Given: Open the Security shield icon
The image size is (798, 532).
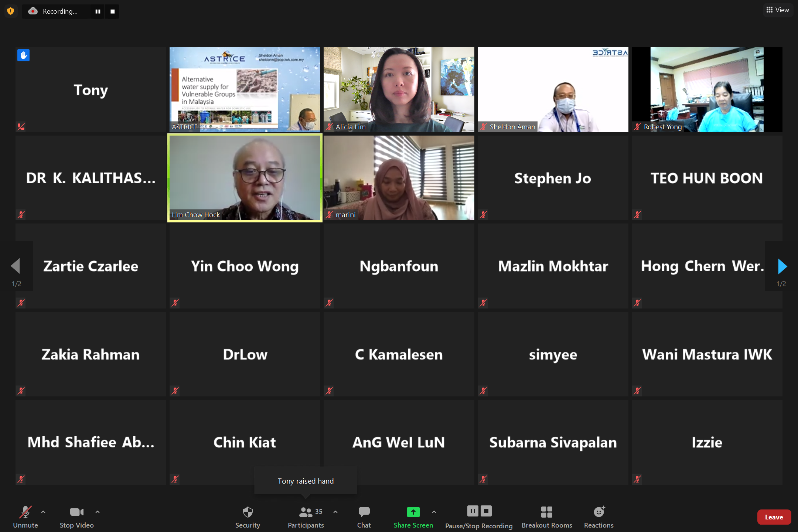Looking at the screenshot, I should click(x=248, y=512).
